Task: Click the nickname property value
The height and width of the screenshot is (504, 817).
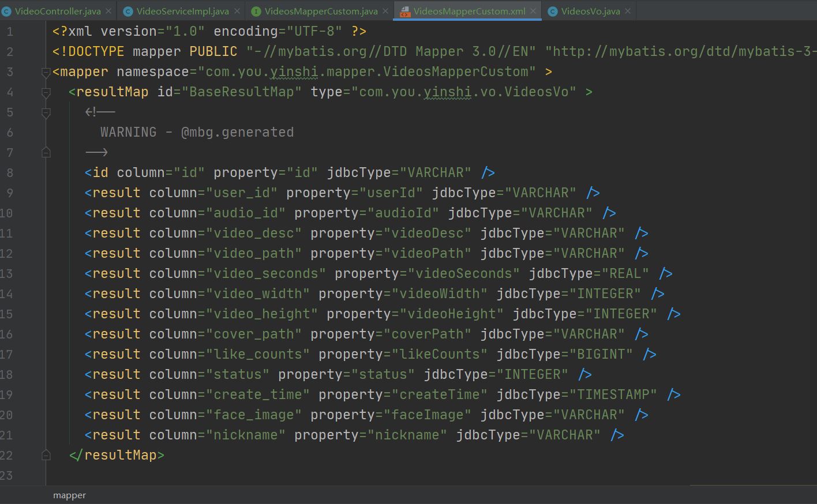Action: coord(407,435)
